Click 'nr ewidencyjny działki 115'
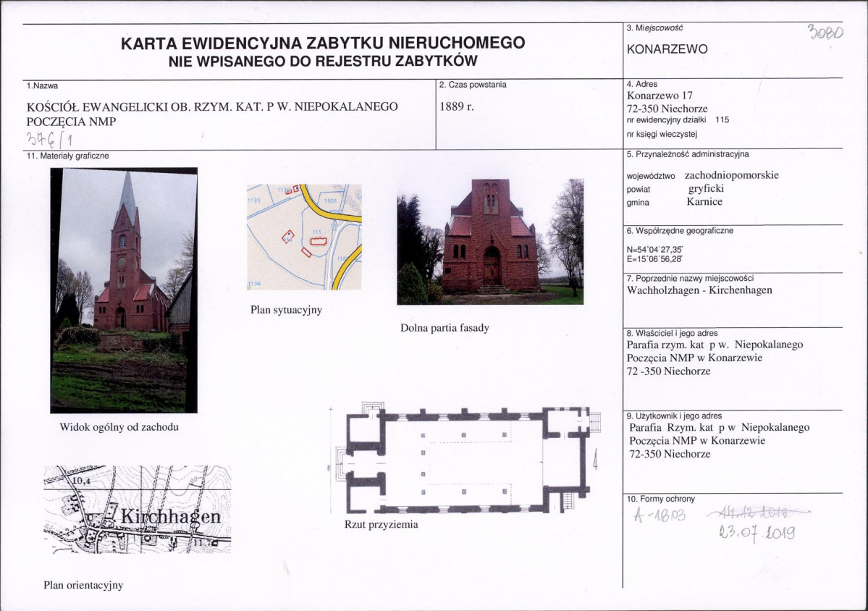The image size is (868, 611). coord(678,119)
